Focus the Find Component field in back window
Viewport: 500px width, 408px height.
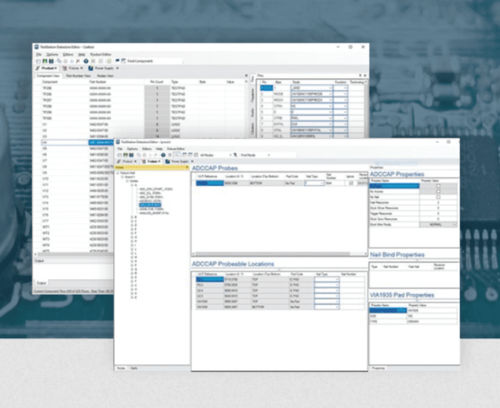click(154, 61)
